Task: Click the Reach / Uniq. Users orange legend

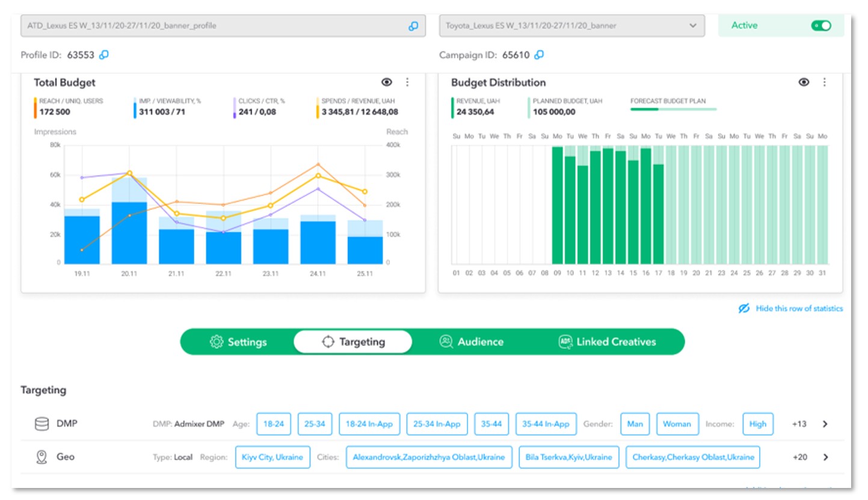Action: click(35, 107)
